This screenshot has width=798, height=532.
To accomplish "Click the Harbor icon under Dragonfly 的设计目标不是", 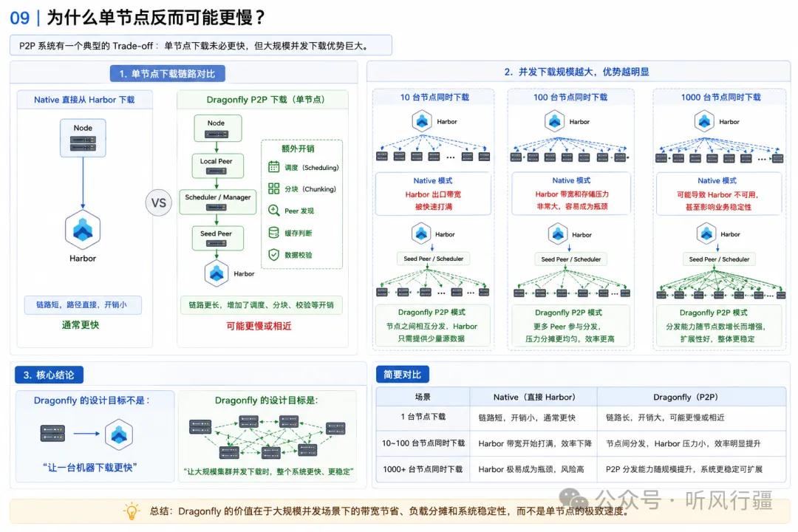I will [x=119, y=434].
